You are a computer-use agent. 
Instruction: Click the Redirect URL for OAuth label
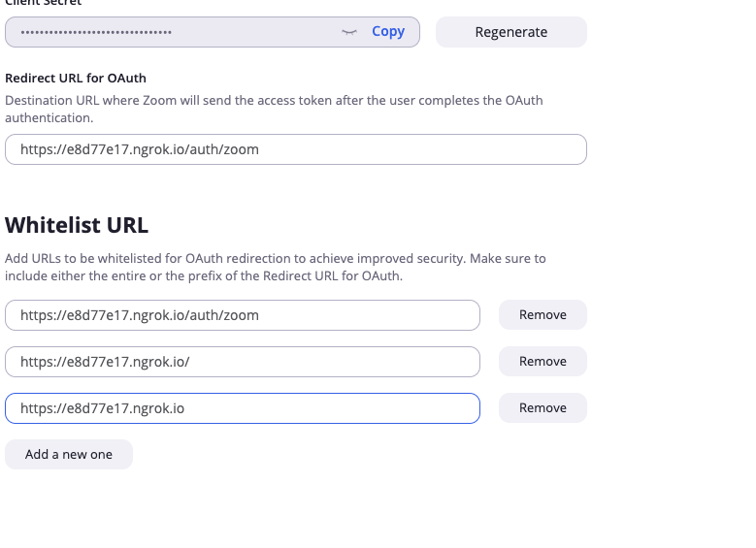tap(76, 78)
